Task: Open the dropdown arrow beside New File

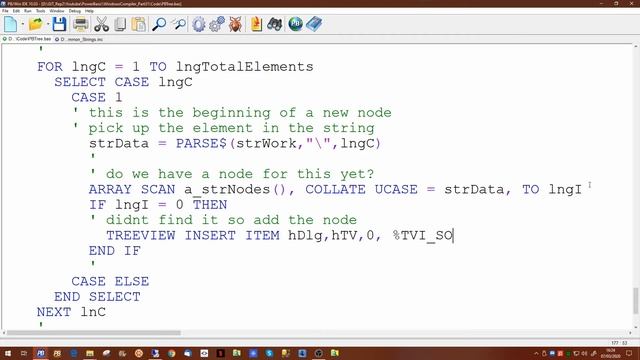Action: pyautogui.click(x=22, y=24)
